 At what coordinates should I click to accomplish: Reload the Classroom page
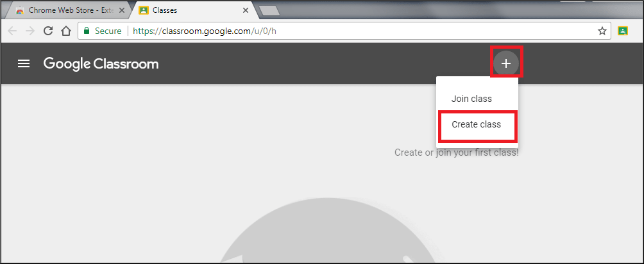[48, 31]
